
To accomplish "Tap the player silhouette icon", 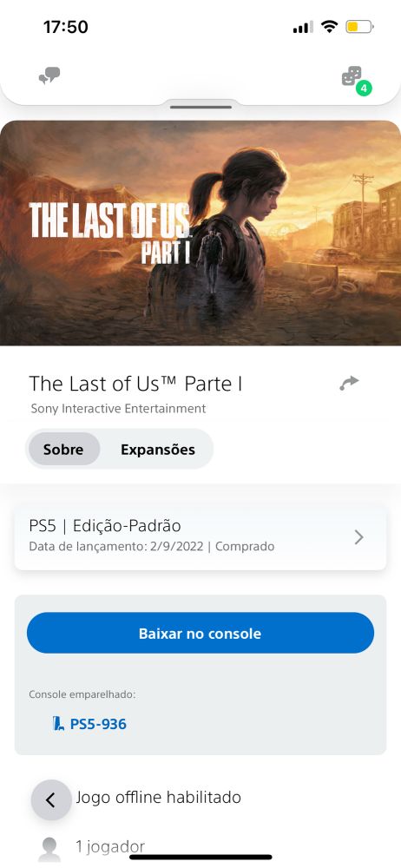I will click(49, 850).
